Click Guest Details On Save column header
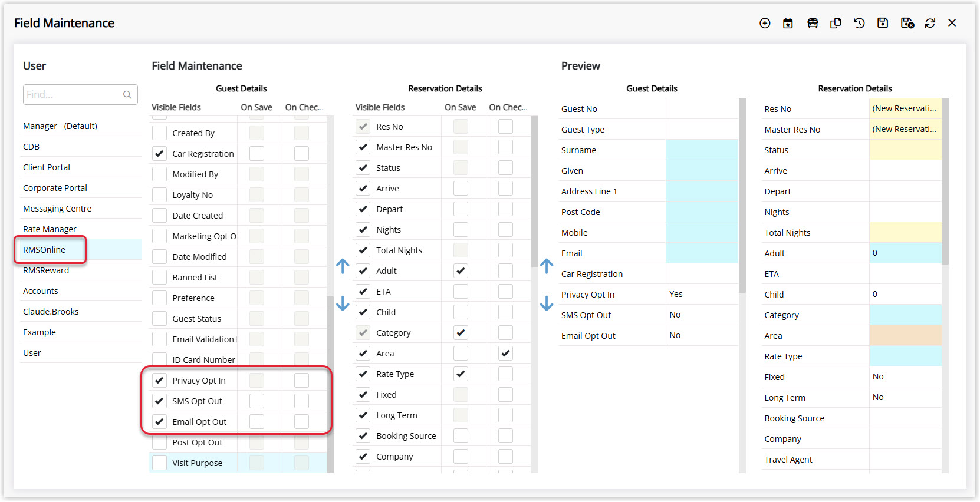The height and width of the screenshot is (502, 980). click(x=256, y=107)
